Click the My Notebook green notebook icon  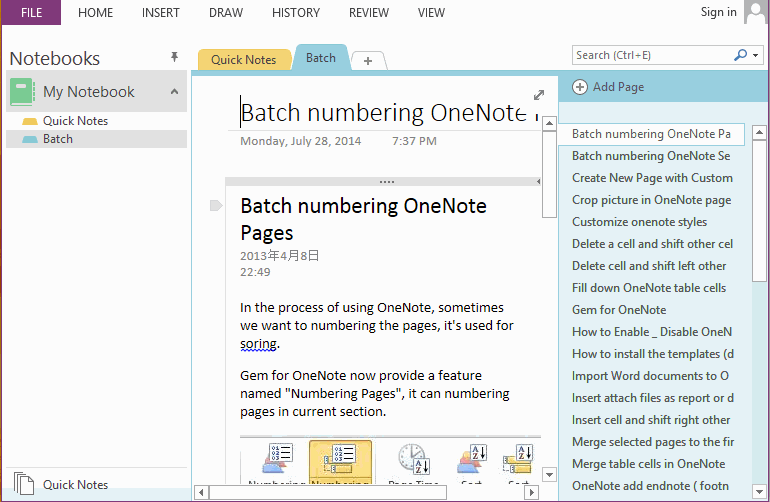22,92
